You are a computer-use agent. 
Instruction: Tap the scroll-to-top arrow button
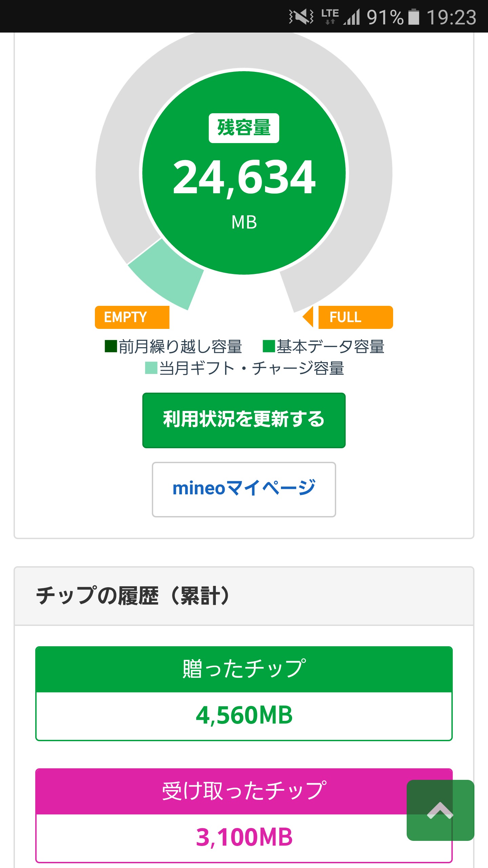[x=440, y=810]
